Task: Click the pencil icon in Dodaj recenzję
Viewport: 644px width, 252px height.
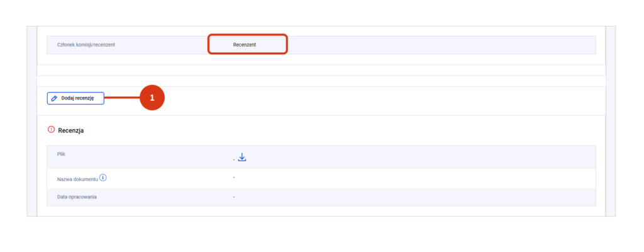Action: pyautogui.click(x=54, y=99)
